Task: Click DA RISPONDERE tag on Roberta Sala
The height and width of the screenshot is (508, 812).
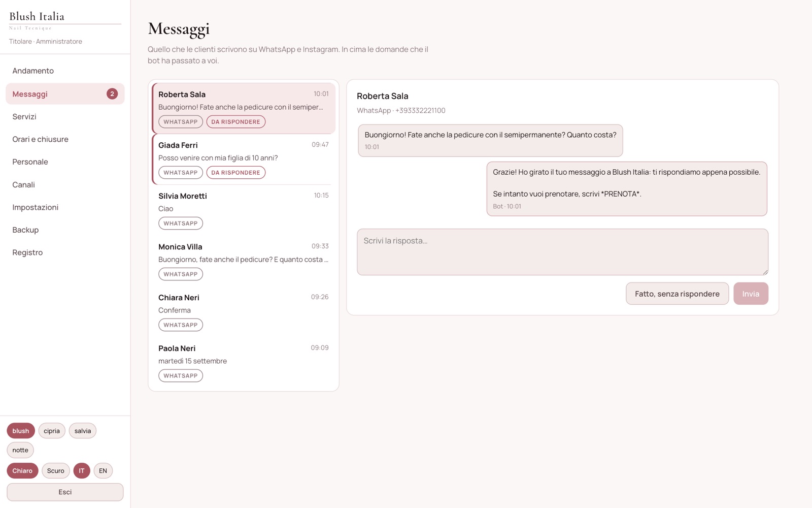Action: [235, 122]
